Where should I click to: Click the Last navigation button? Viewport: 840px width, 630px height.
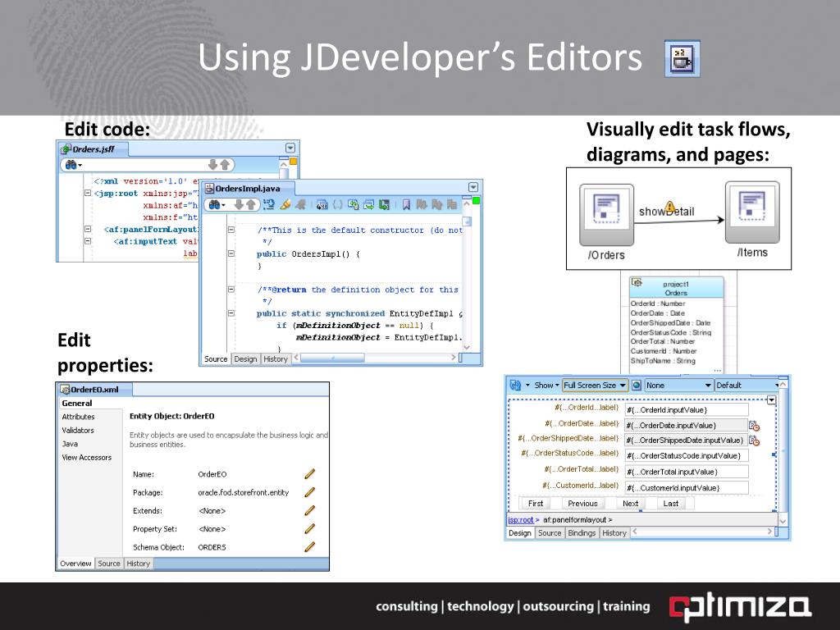671,504
